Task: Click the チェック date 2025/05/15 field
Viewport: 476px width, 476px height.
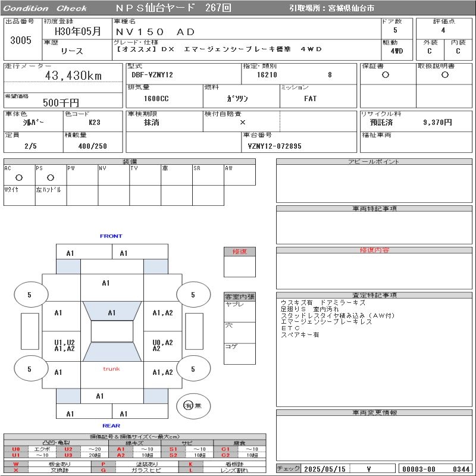Action: coord(324,469)
